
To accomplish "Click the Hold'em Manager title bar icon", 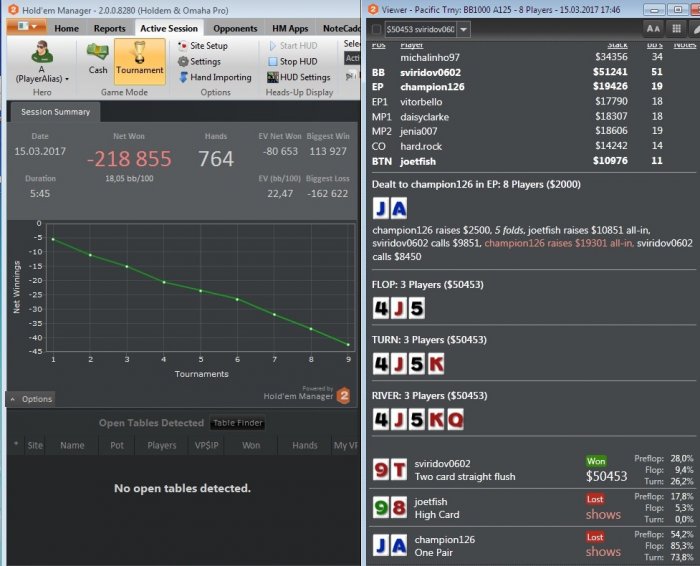I will pos(13,9).
